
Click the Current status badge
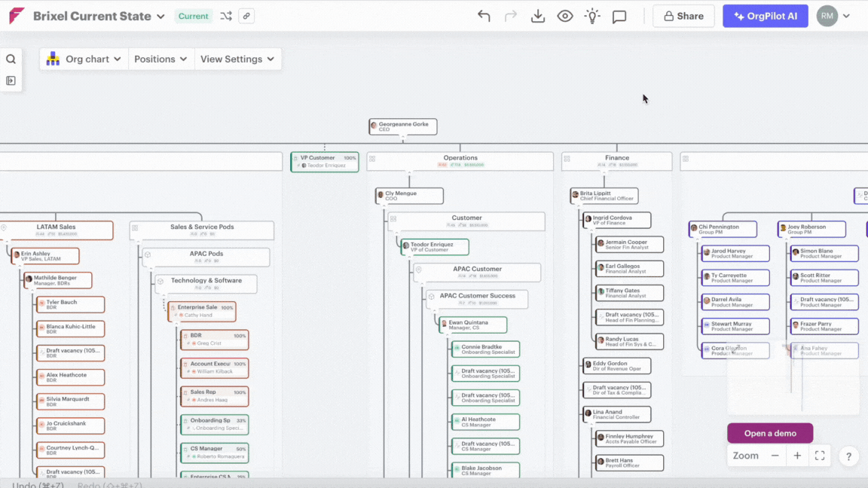pyautogui.click(x=193, y=16)
